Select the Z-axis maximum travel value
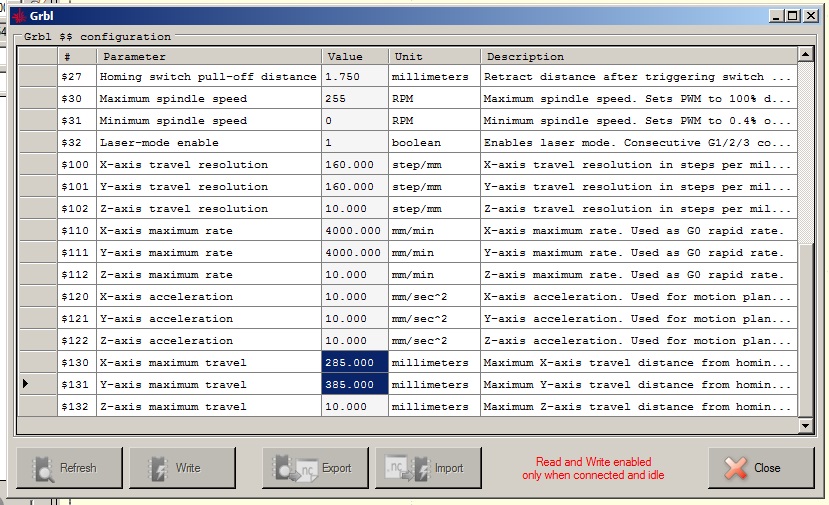Screen dimensions: 829x505 pos(355,407)
